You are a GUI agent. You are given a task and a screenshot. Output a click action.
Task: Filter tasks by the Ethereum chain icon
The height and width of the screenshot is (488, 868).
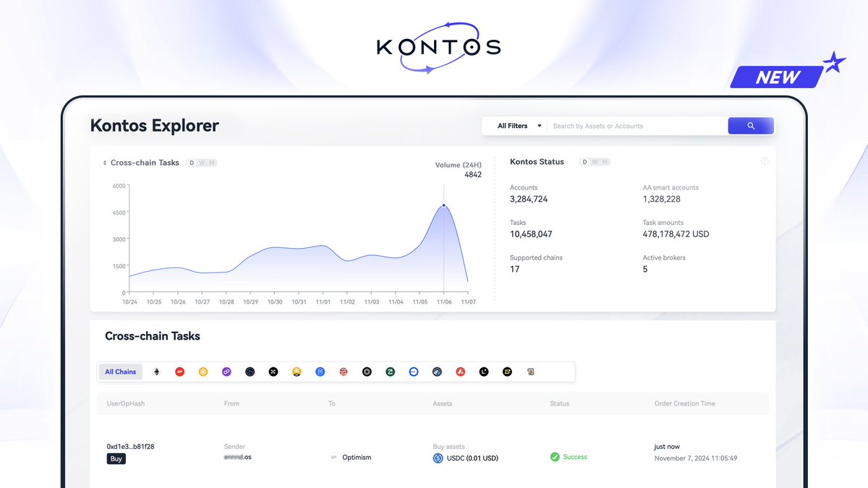tap(156, 372)
